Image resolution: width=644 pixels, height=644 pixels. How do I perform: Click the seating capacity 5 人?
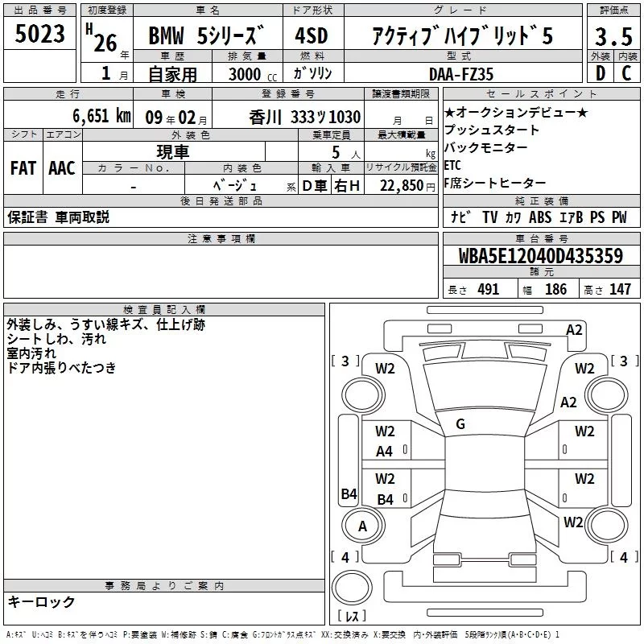click(346, 153)
